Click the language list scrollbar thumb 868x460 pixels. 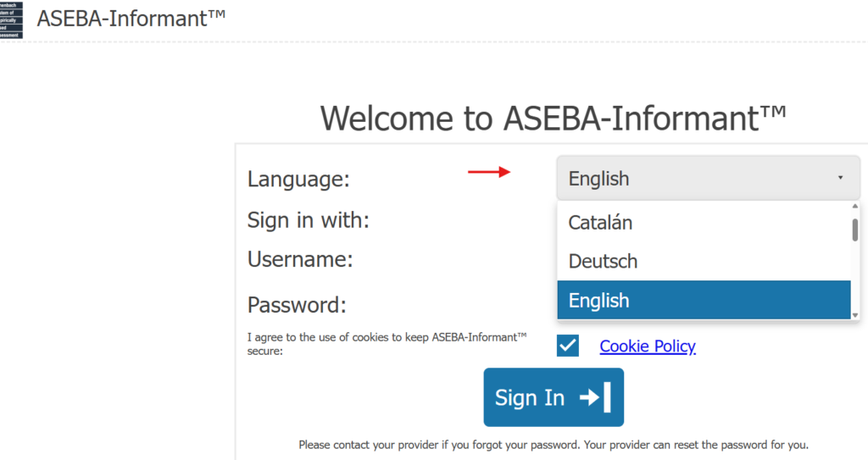(x=854, y=230)
